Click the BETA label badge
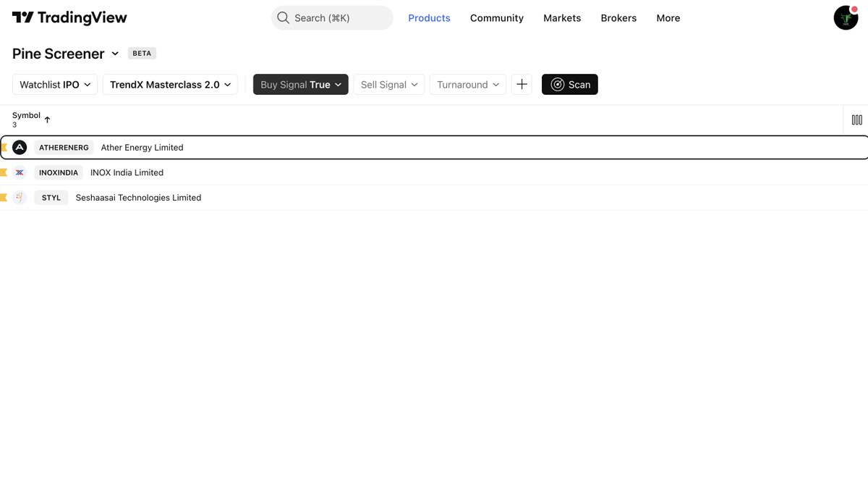The width and height of the screenshot is (868, 488). [142, 54]
